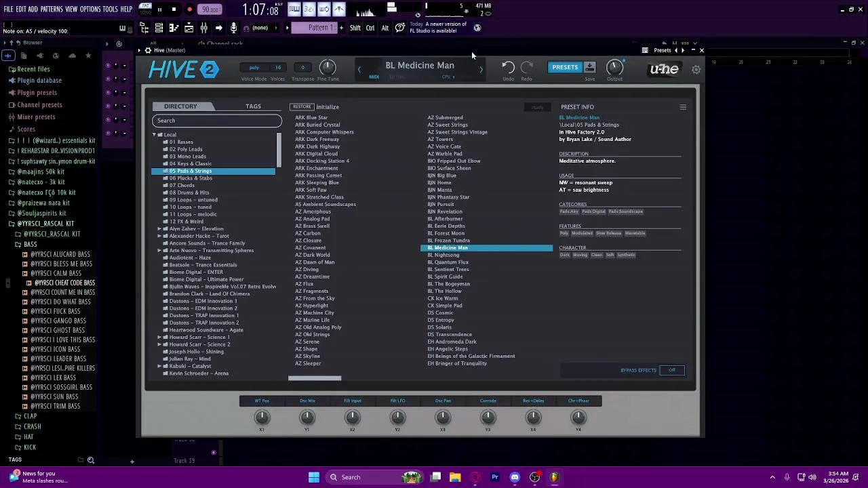This screenshot has width=868, height=488.
Task: Open the VIEW menu
Action: (x=71, y=9)
